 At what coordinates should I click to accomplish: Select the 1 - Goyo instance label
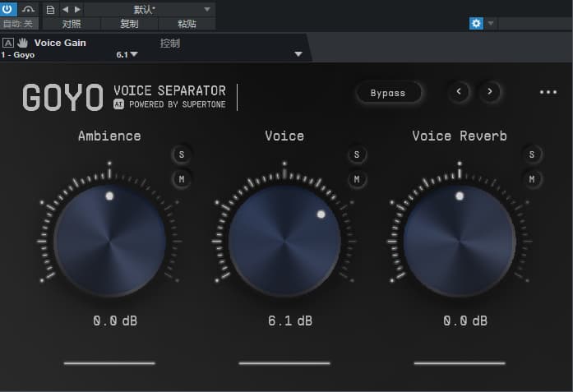pos(18,55)
